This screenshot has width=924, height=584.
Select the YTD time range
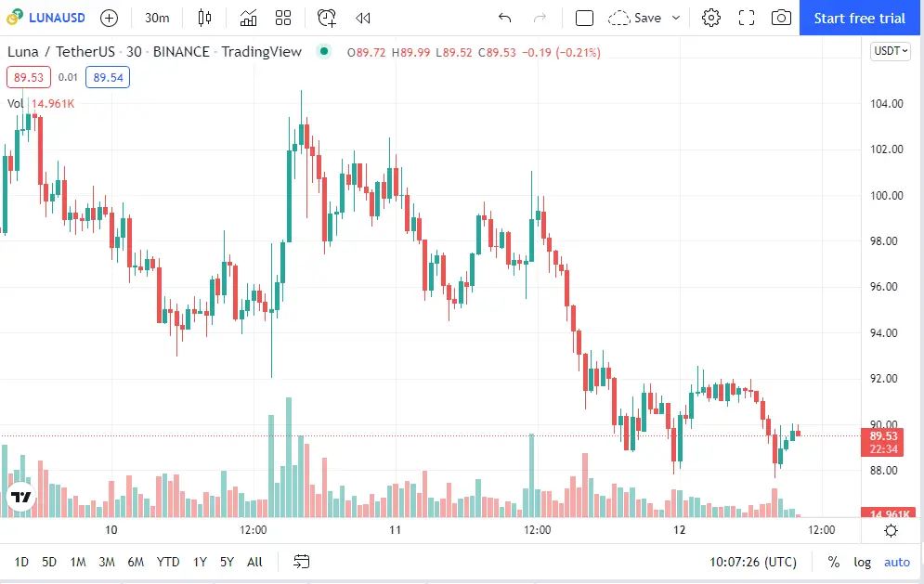pos(168,563)
